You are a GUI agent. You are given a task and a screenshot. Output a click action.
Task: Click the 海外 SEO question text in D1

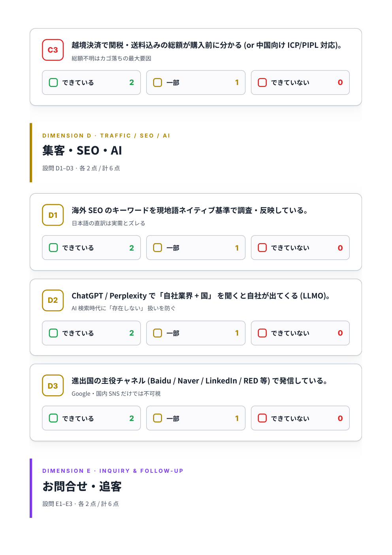coord(190,210)
